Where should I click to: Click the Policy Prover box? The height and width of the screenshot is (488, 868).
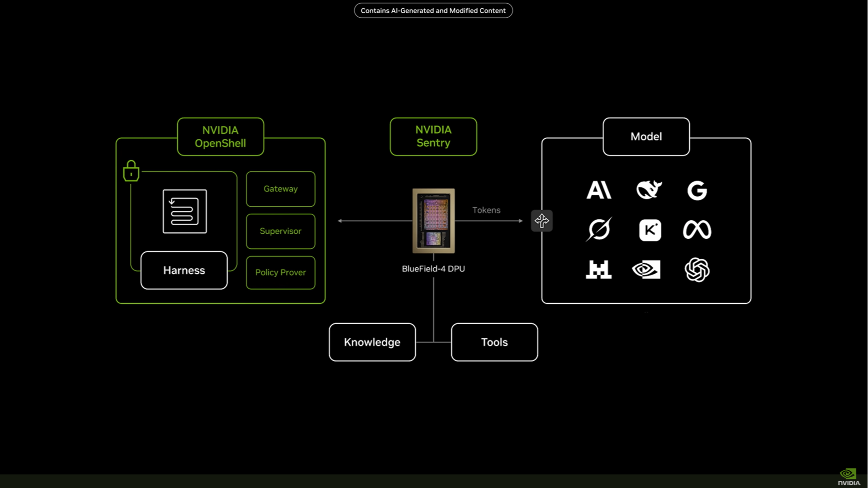(280, 273)
